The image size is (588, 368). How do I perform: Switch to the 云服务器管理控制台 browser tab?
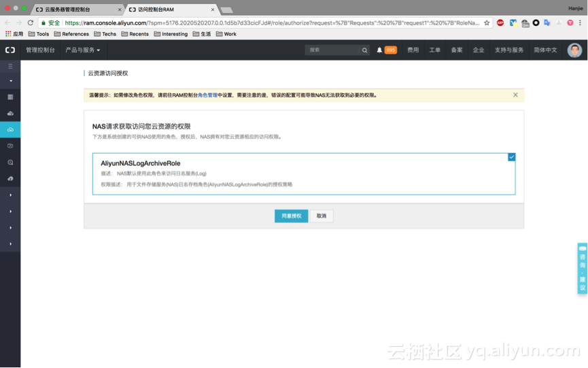[x=77, y=10]
